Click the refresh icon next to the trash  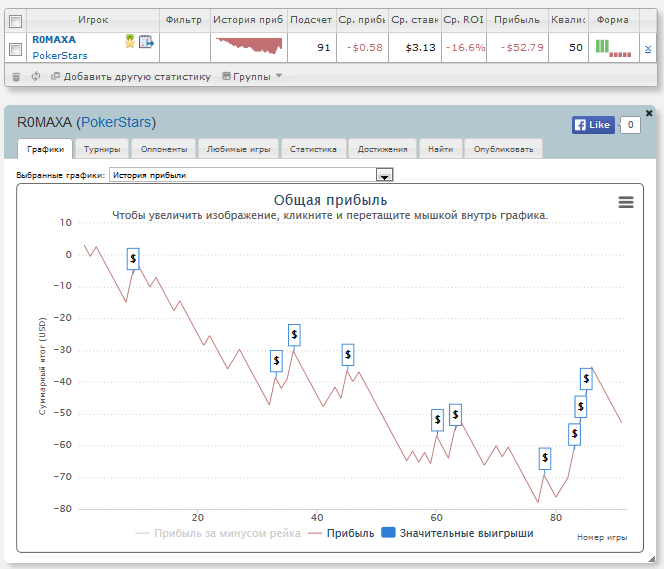(x=36, y=76)
